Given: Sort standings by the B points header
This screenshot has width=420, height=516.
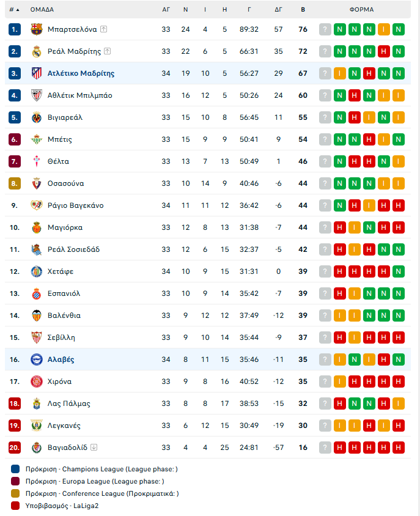Looking at the screenshot, I should click(303, 10).
